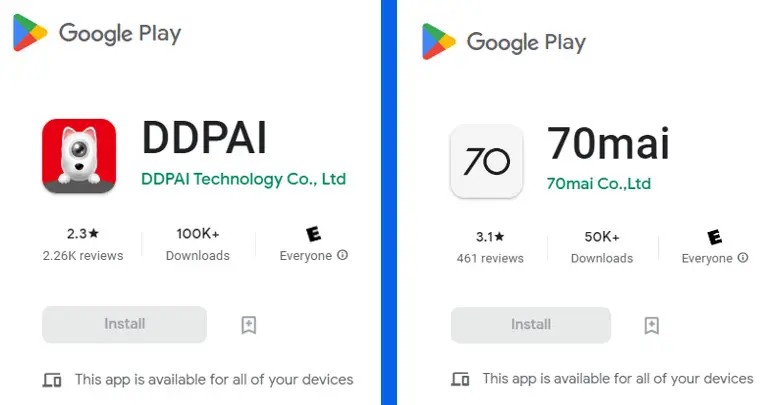This screenshot has width=780, height=405.
Task: Click the left Google Play logo
Action: click(x=97, y=33)
